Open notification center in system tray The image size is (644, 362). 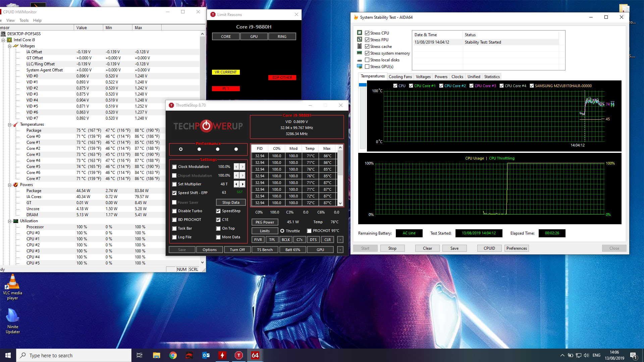(633, 355)
